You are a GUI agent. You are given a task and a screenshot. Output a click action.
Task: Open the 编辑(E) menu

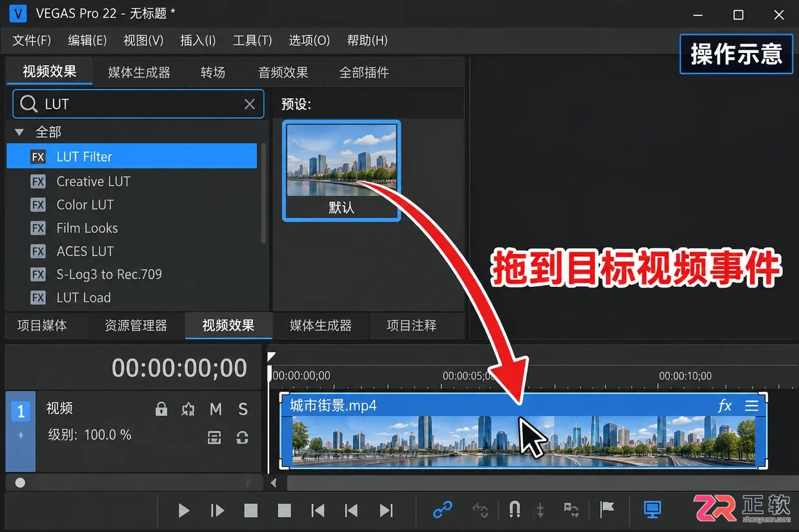87,40
